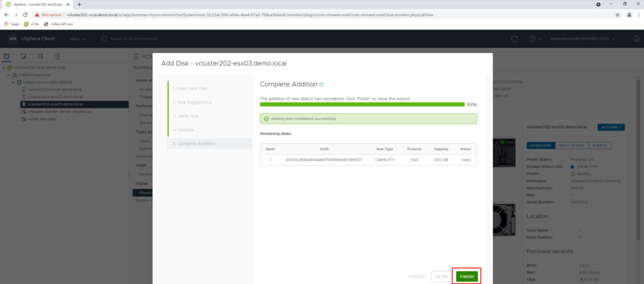Click the Summary tab behind the dialog
This screenshot has height=284, width=644.
point(142,67)
